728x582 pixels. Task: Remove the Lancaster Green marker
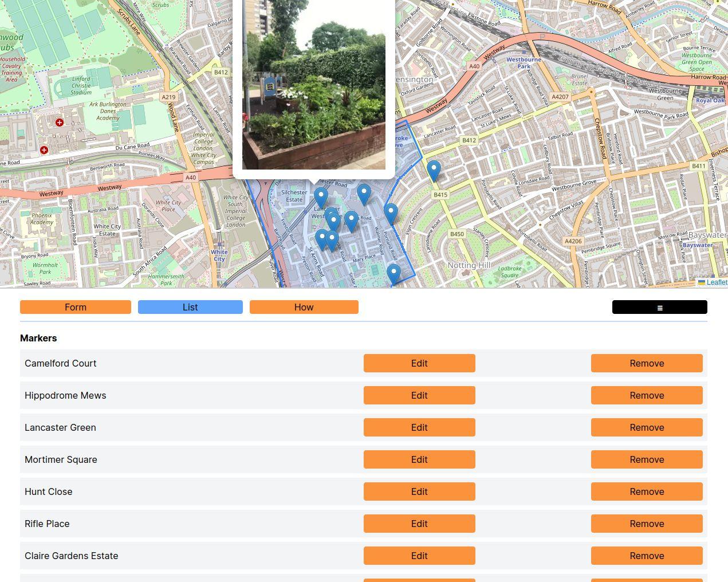[x=647, y=427]
